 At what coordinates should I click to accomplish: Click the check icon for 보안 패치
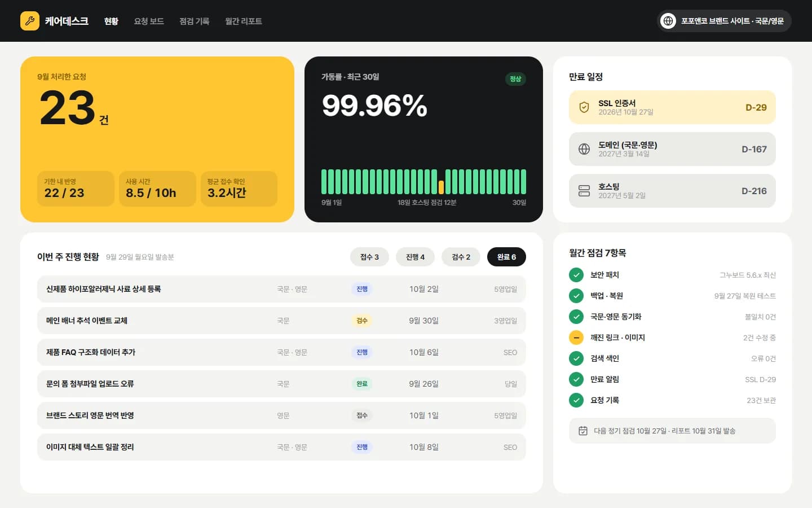pos(576,275)
